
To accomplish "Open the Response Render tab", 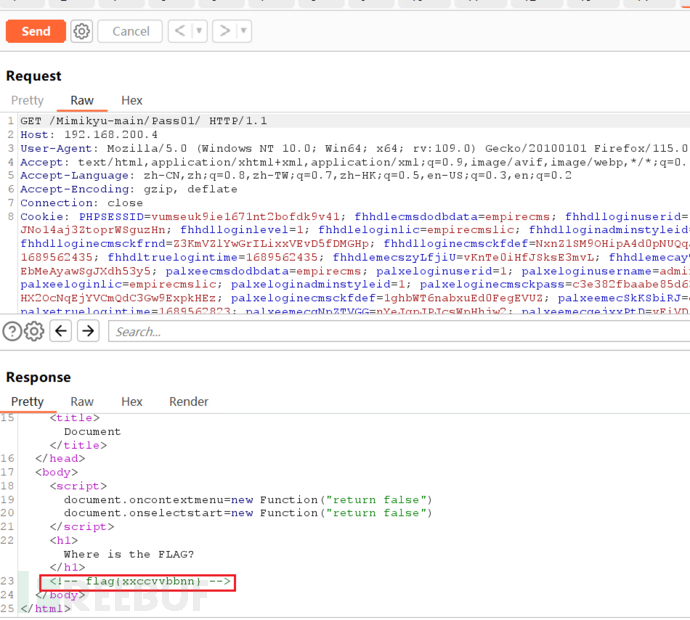I will click(189, 401).
